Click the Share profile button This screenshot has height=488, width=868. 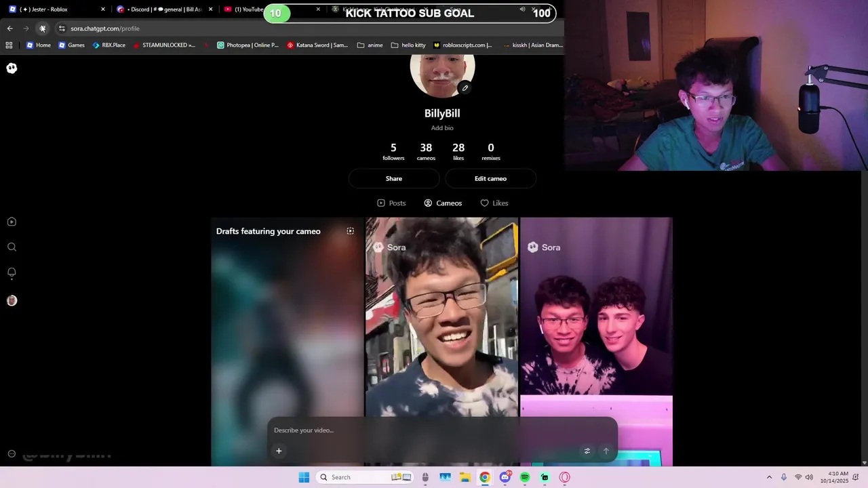[394, 179]
